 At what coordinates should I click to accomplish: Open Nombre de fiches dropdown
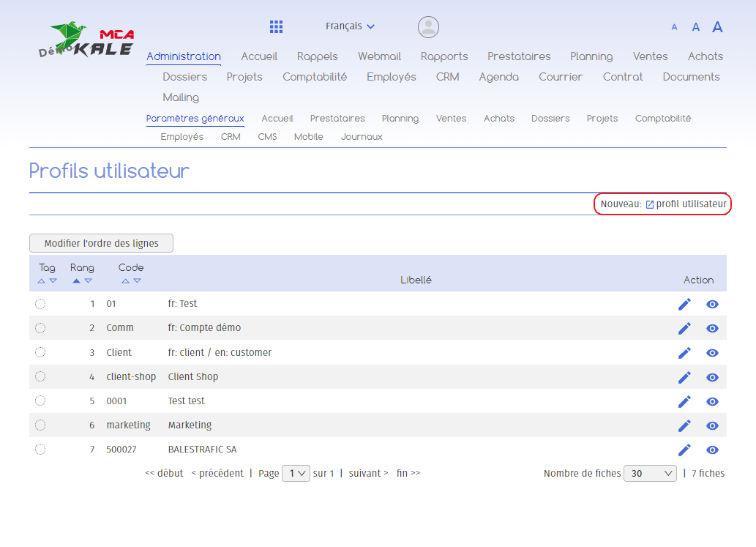coord(650,474)
